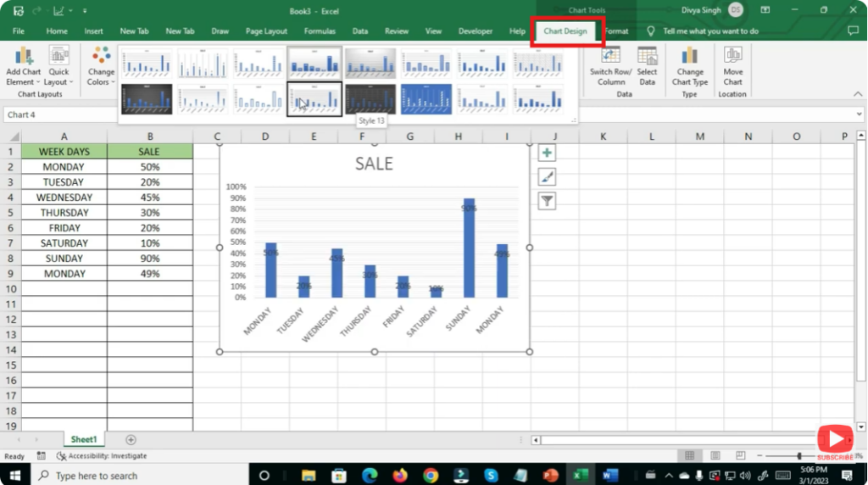Click column header K
The height and width of the screenshot is (485, 868).
pyautogui.click(x=603, y=137)
